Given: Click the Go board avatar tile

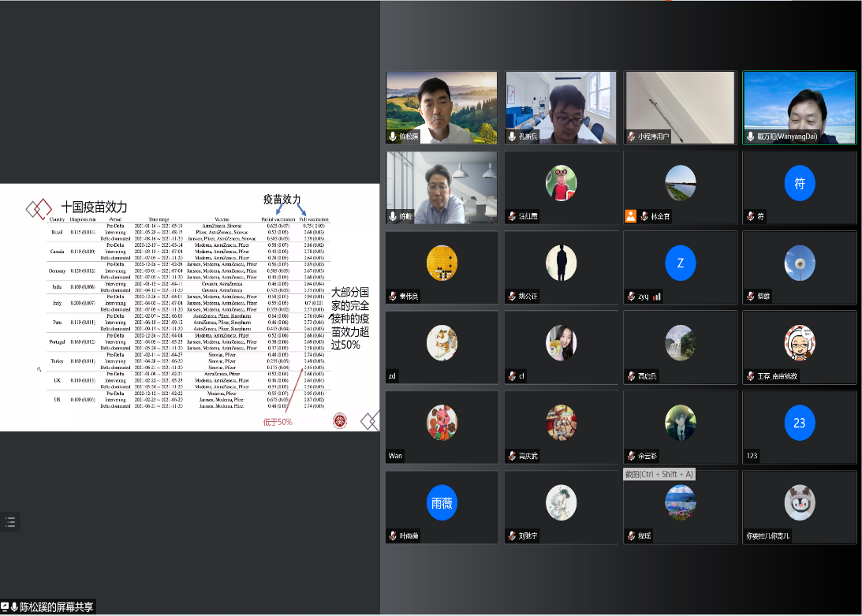Looking at the screenshot, I should tap(442, 263).
